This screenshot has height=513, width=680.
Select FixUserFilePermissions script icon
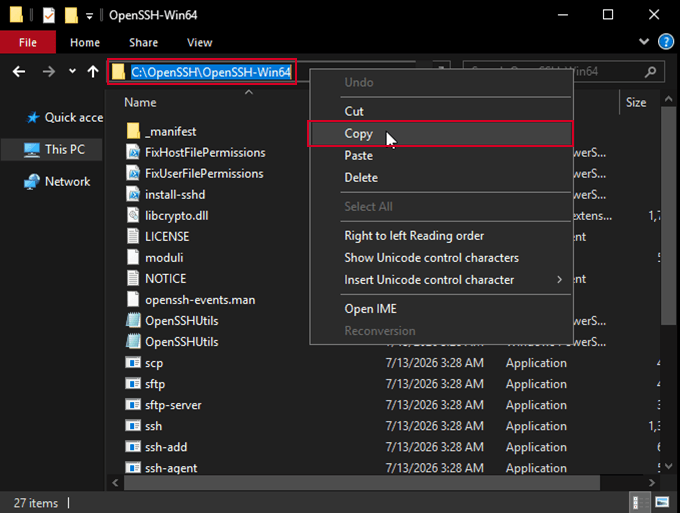[x=133, y=173]
